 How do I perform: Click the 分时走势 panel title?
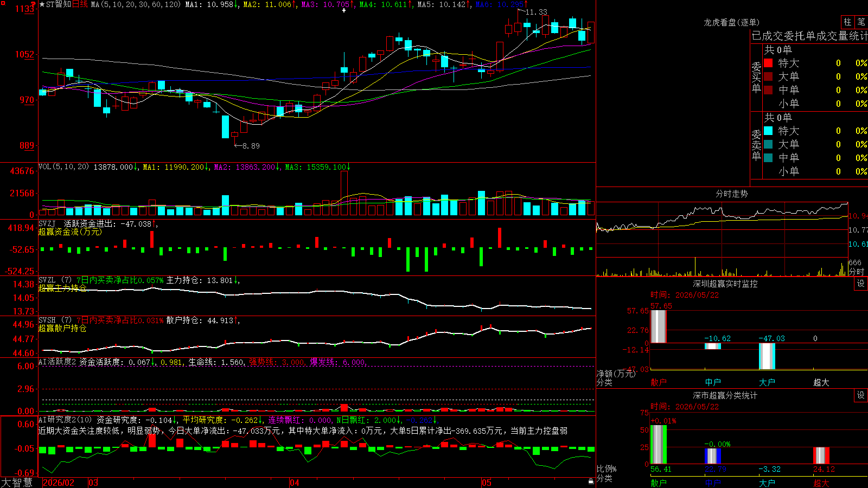pyautogui.click(x=731, y=194)
